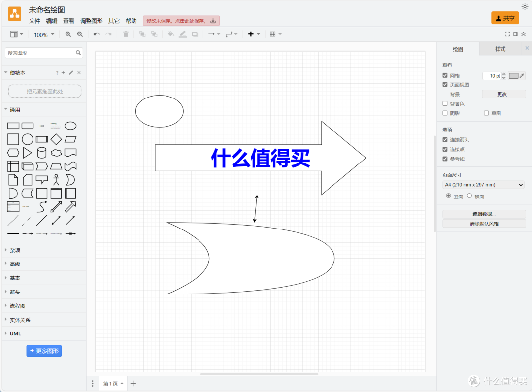Open the insert plus dropdown
This screenshot has width=532, height=392.
coord(254,34)
